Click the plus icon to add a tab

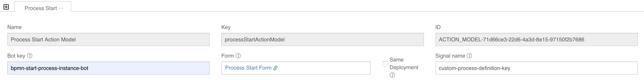6,7
